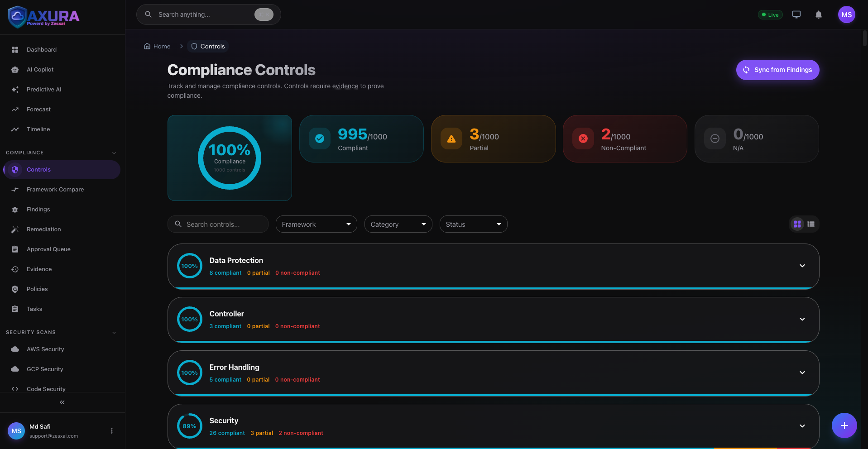Open the Timeline chart icon

coord(15,129)
